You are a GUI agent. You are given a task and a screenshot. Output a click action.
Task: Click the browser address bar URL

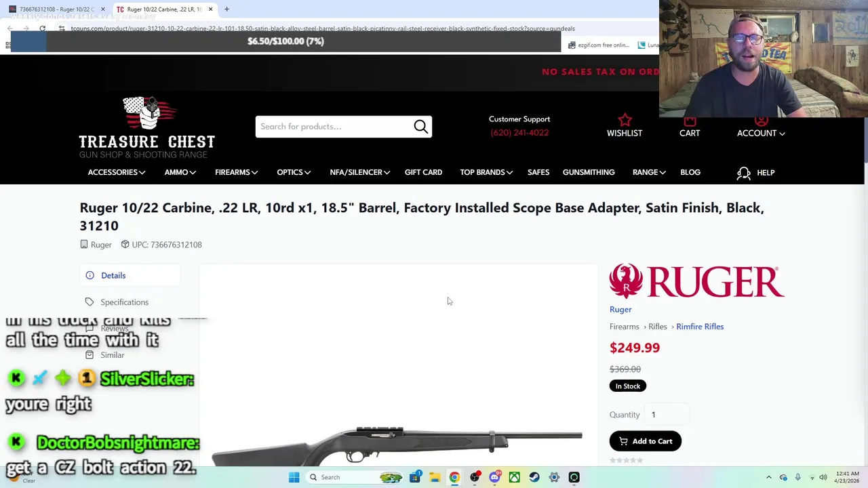(323, 28)
